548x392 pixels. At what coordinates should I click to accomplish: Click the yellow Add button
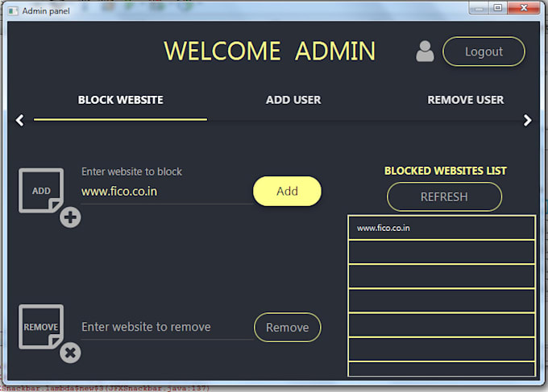click(287, 191)
